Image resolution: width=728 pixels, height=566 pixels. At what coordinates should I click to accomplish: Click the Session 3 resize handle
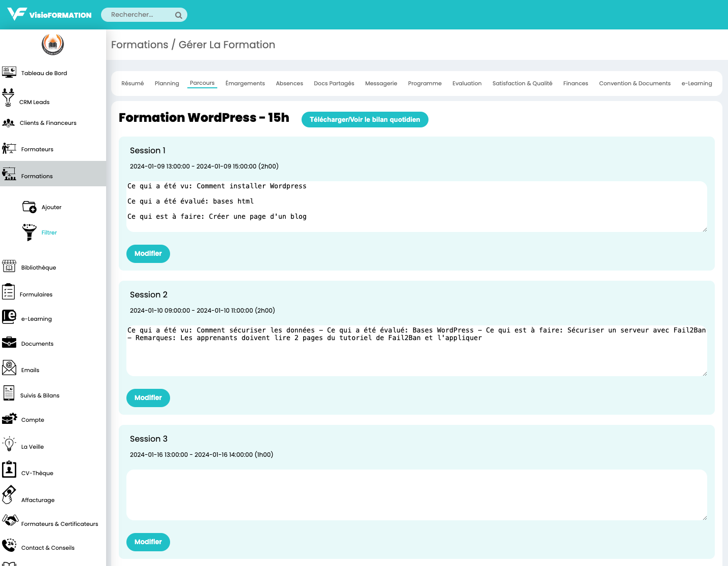point(705,518)
